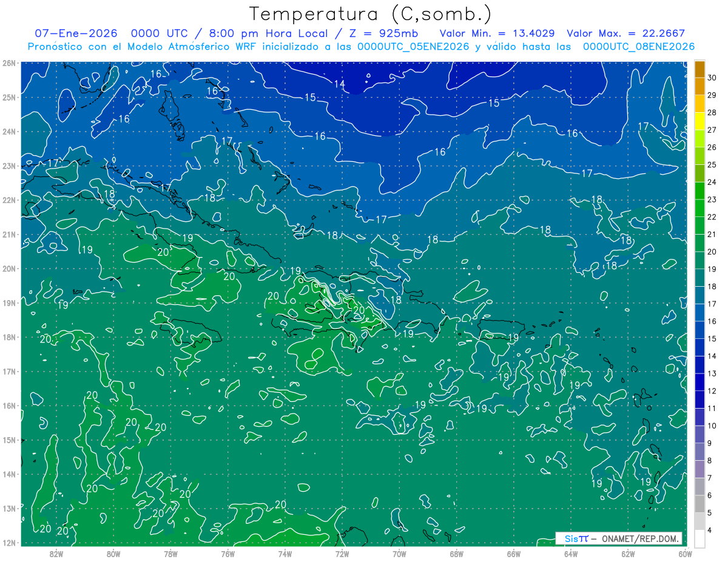
Task: Click the longitude axis label "70W"
Action: pos(399,554)
